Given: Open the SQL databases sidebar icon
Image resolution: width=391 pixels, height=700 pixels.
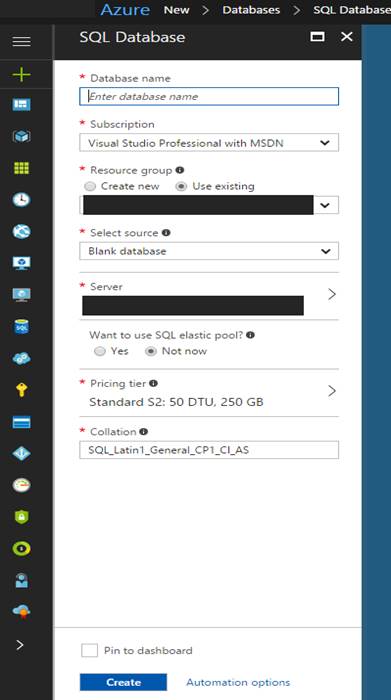Looking at the screenshot, I should click(x=21, y=327).
